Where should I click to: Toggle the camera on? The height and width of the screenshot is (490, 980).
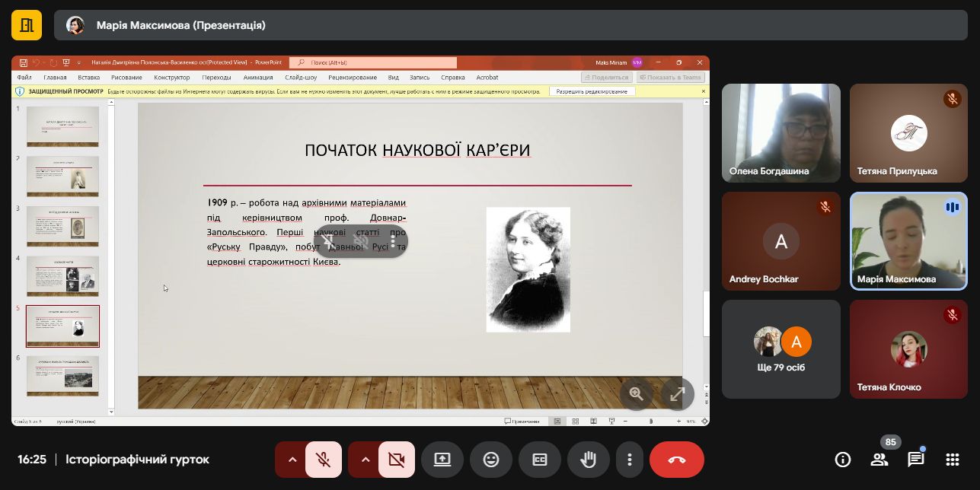click(x=396, y=460)
